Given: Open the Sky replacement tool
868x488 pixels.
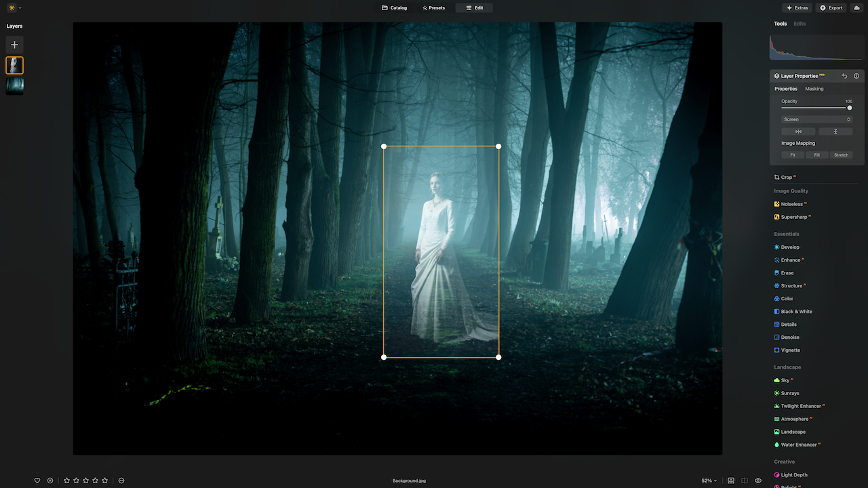Looking at the screenshot, I should pyautogui.click(x=784, y=380).
